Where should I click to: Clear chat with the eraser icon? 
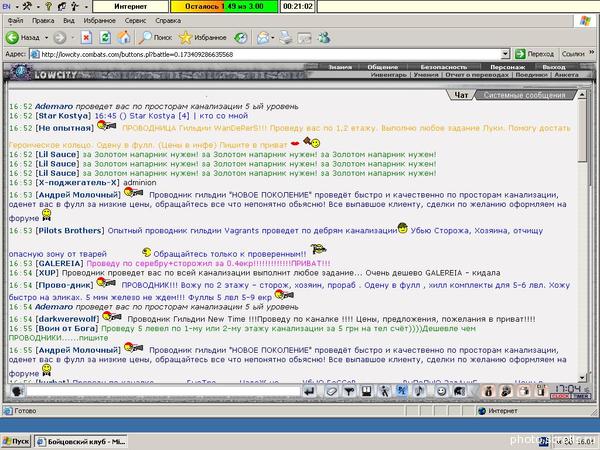pos(331,391)
